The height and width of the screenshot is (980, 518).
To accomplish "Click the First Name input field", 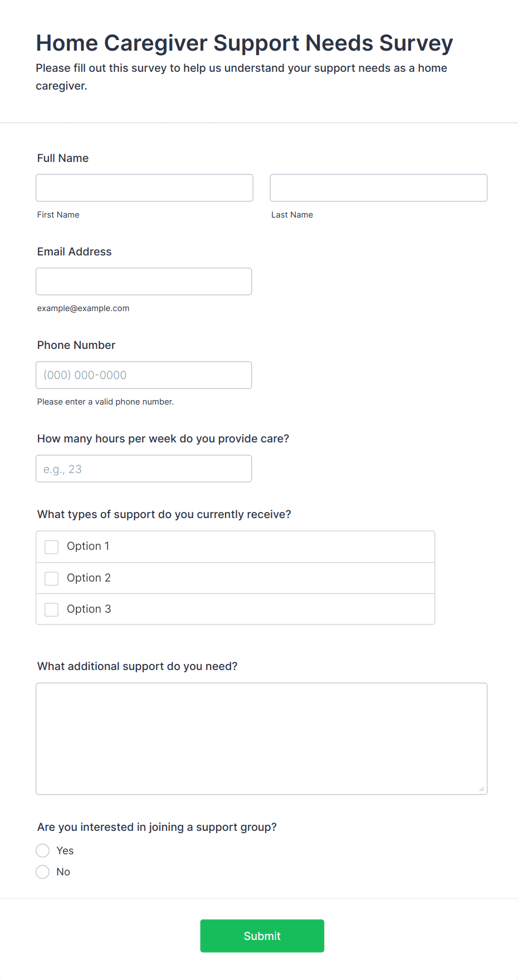I will point(144,188).
